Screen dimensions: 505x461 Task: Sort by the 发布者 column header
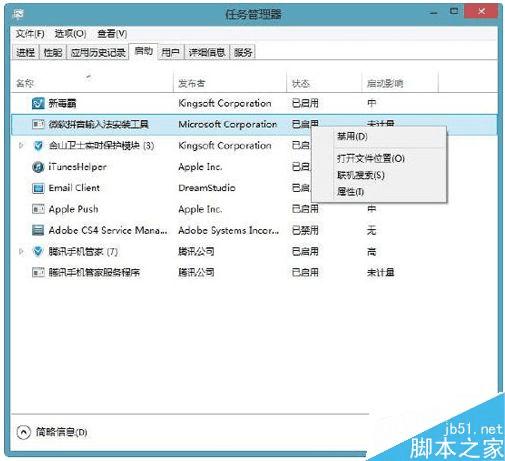230,83
